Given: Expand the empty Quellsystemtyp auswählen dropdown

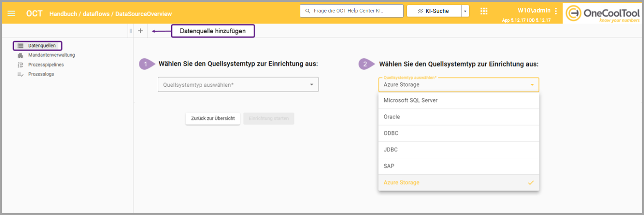Looking at the screenshot, I should pos(238,85).
